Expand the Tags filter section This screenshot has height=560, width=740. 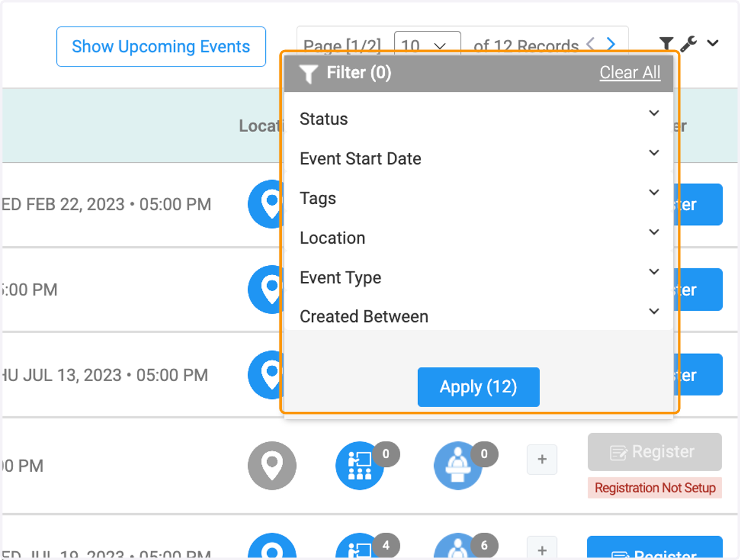coord(479,198)
